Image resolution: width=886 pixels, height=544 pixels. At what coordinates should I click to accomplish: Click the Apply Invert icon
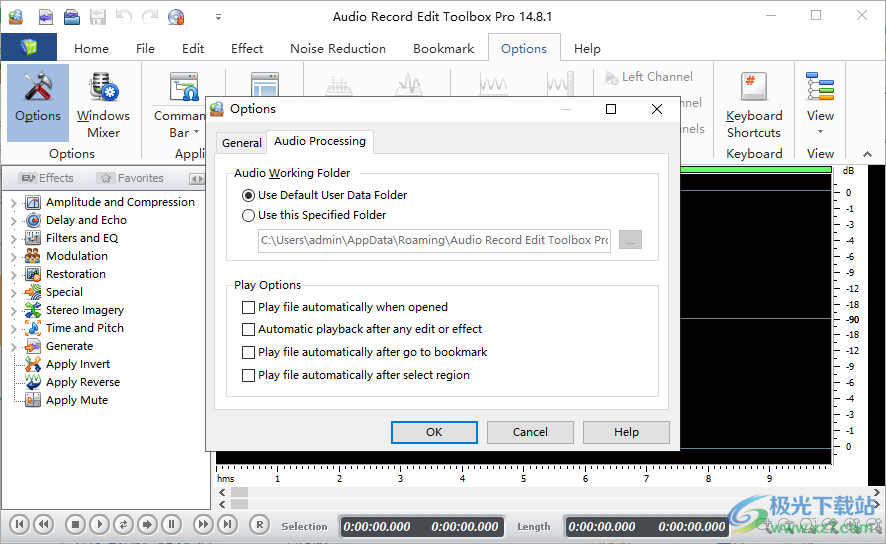[33, 364]
